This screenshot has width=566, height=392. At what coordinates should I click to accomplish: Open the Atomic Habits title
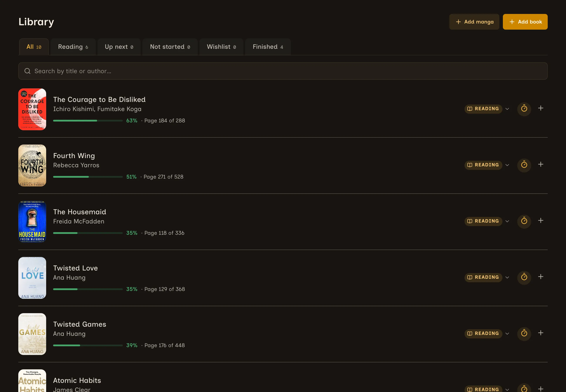(77, 380)
